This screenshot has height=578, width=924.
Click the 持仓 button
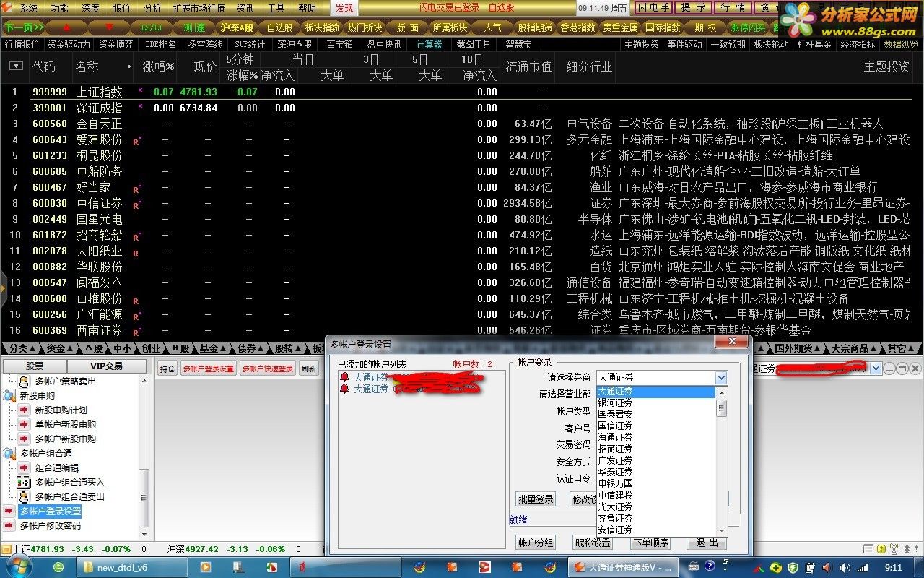coord(167,368)
